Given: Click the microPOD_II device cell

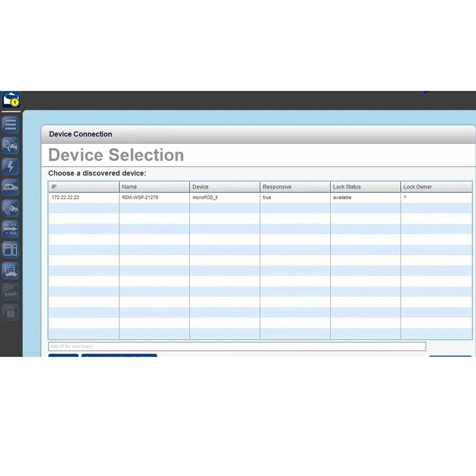Looking at the screenshot, I should [205, 197].
